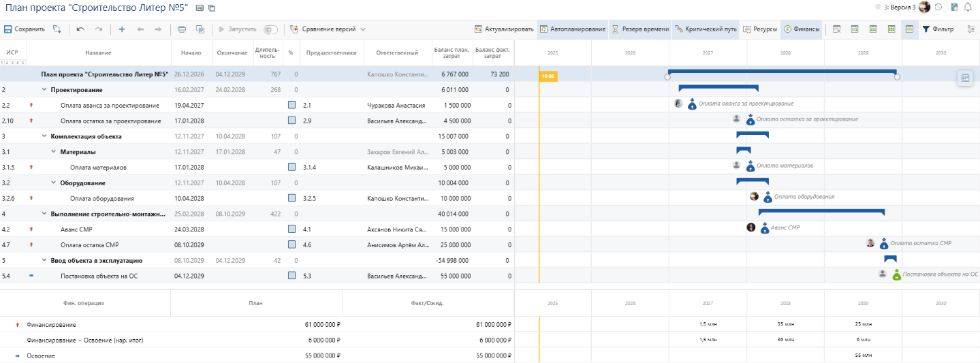Image resolution: width=980 pixels, height=363 pixels.
Task: Click the undo arrow in the toolbar
Action: (x=80, y=29)
